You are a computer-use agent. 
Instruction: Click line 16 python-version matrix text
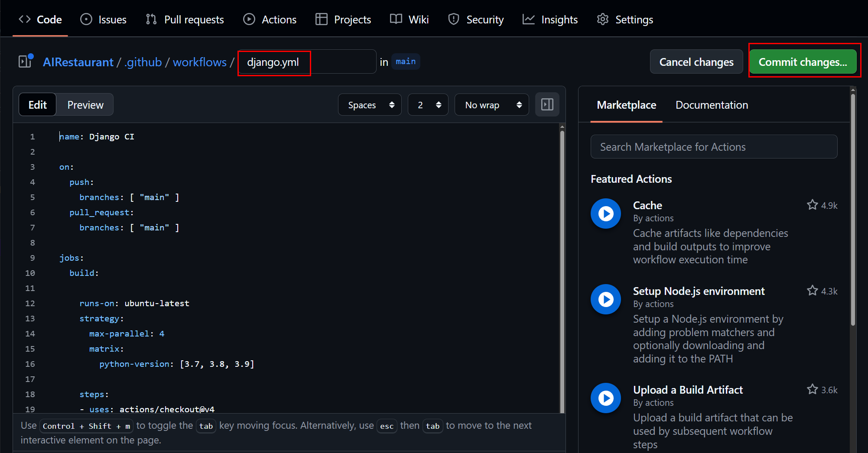coord(177,364)
